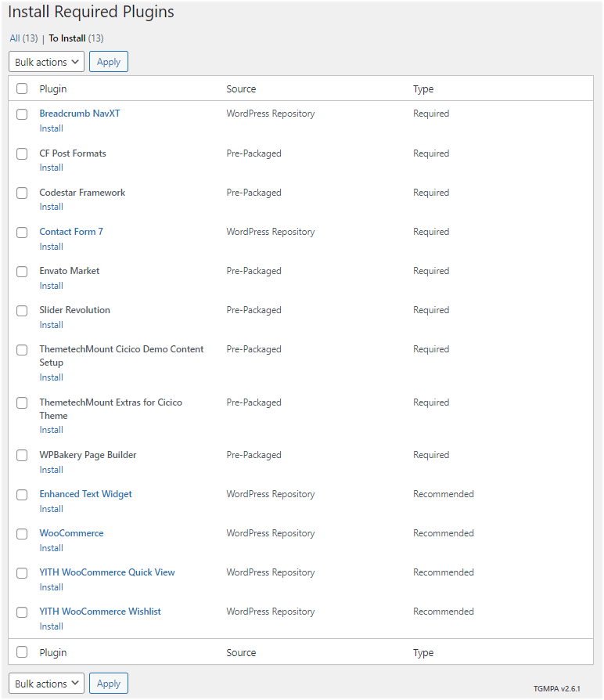Install ThemetechMount Cicico Demo Content Setup

52,377
